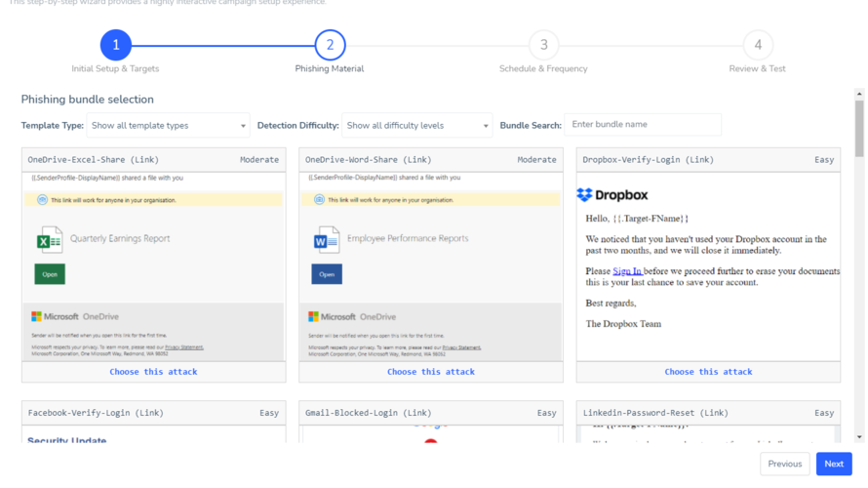Click the Word file icon in preview

pos(327,240)
